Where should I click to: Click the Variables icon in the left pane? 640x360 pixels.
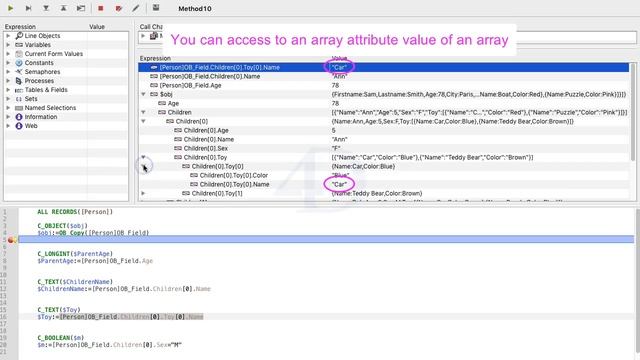coord(19,45)
